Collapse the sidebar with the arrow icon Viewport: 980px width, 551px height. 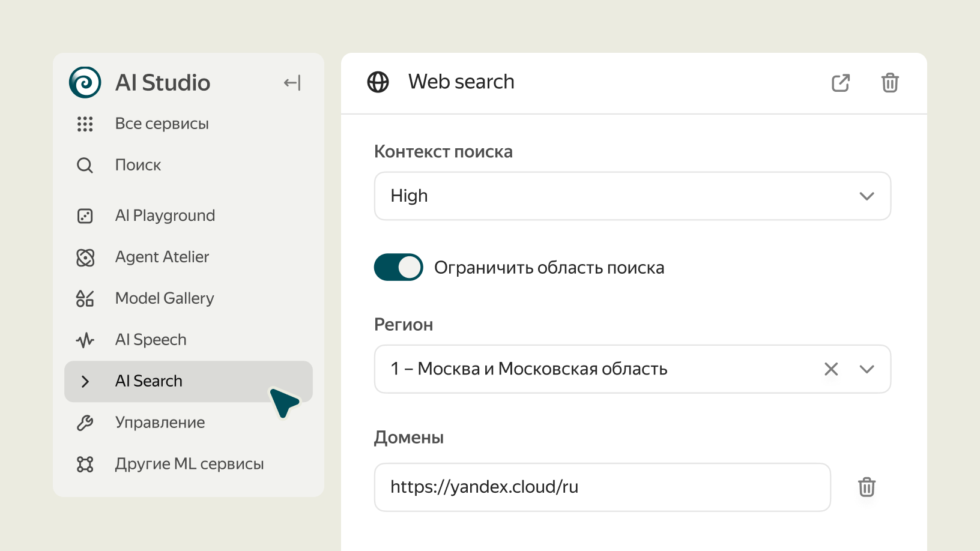292,83
